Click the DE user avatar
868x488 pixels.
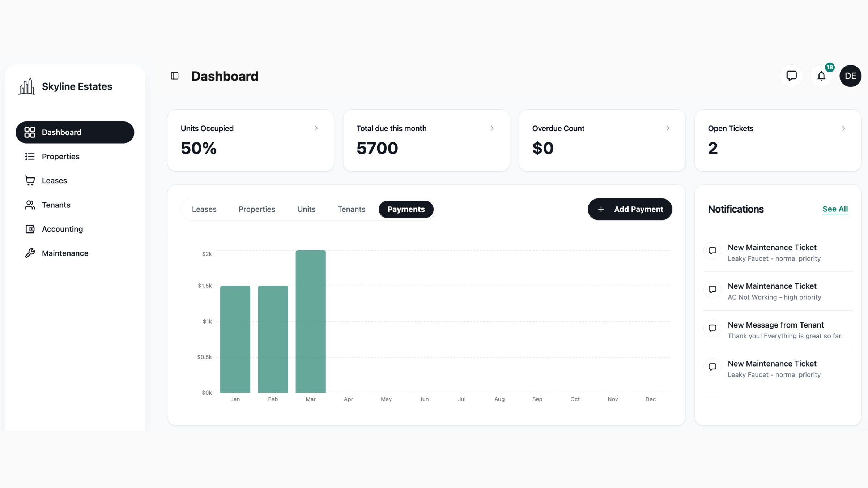[850, 76]
